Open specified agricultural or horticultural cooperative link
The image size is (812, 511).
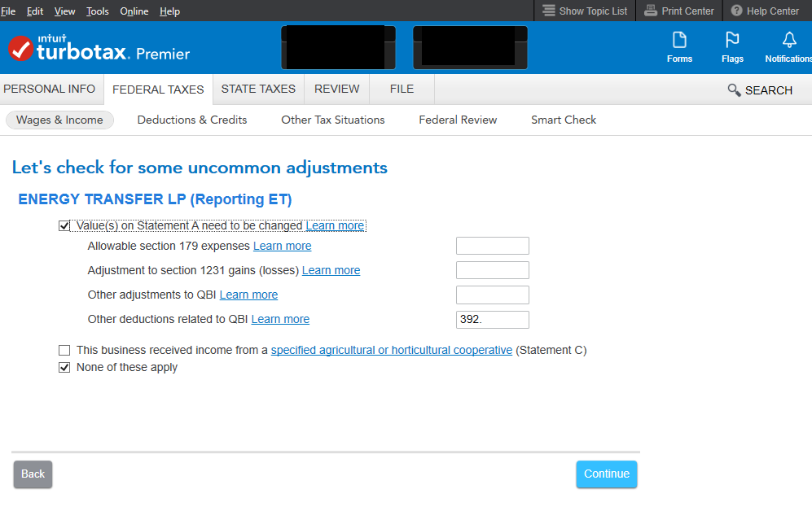point(392,350)
